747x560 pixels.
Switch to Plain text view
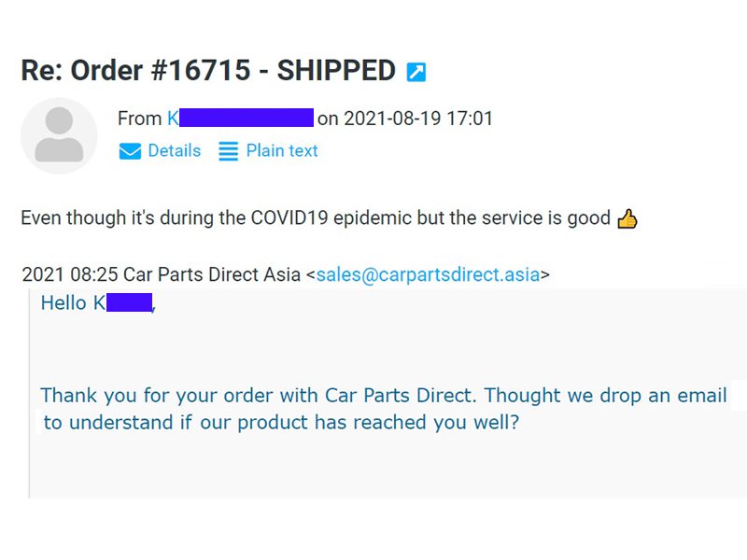[282, 150]
